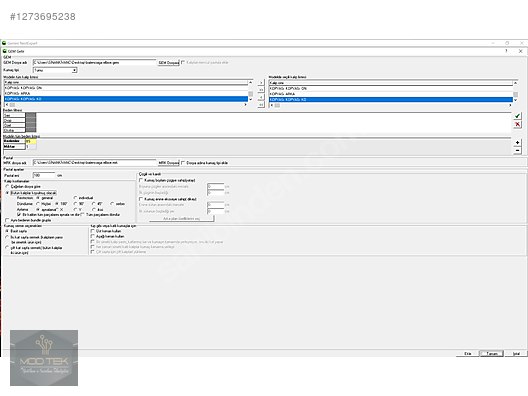528x396 pixels.
Task: Click the double right arrow transfer button
Action: click(261, 90)
